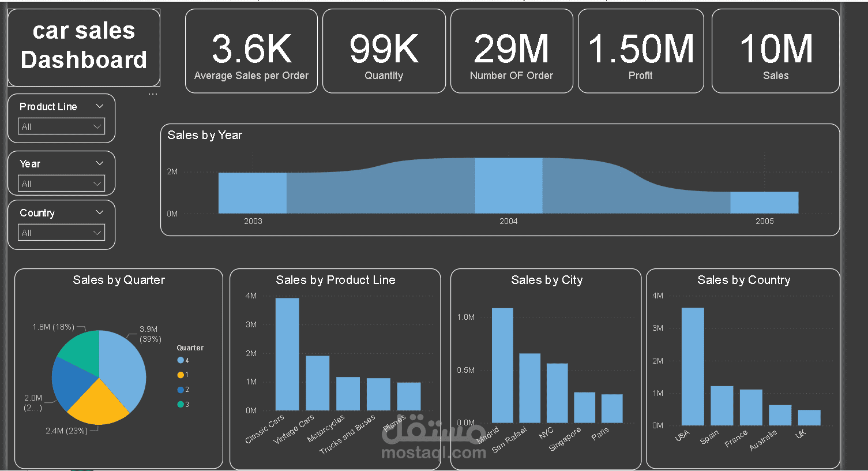868x471 pixels.
Task: Click the Quarter 2 dark blue legend swatch
Action: [181, 390]
